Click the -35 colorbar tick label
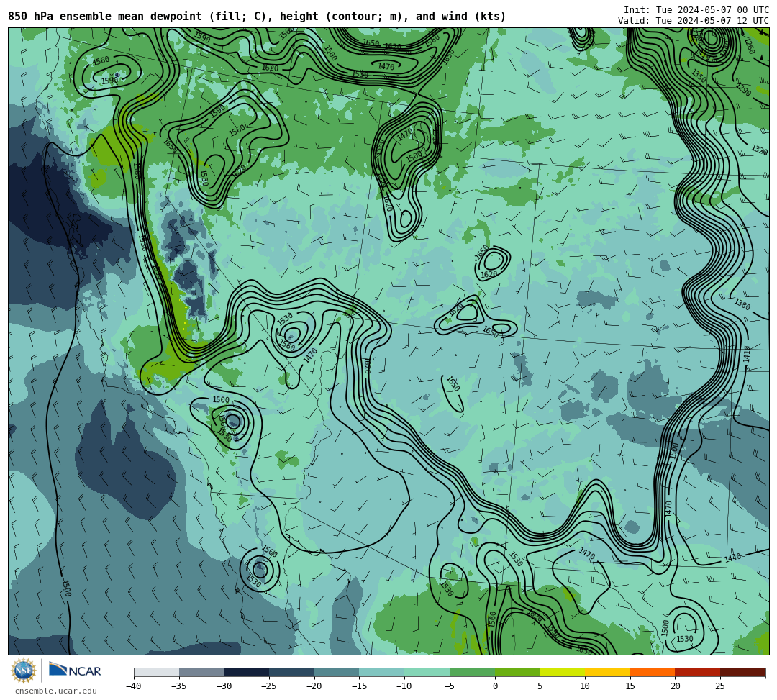Screen dimensions: 777x700 [179, 686]
